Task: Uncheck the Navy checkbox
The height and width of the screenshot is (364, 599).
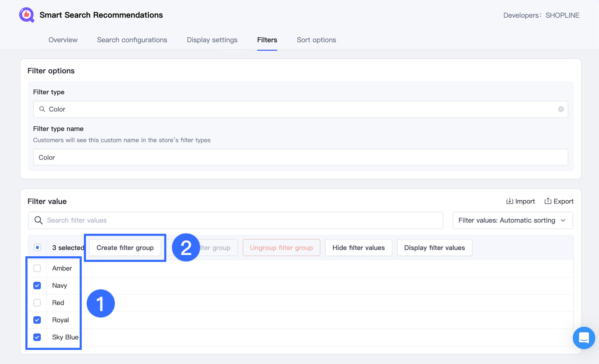Action: click(37, 285)
